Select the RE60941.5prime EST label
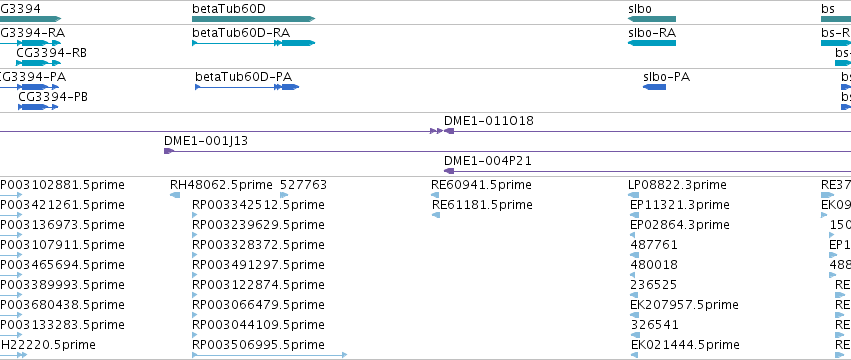Viewport: 851px width, 360px height. coord(481,185)
